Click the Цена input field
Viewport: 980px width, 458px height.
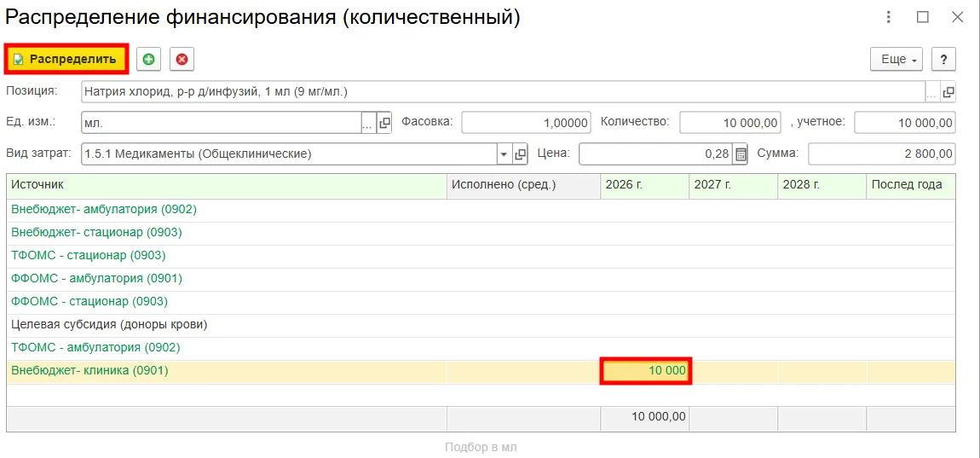[655, 154]
